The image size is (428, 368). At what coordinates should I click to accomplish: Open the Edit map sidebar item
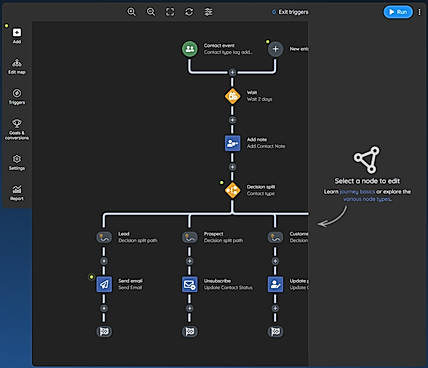17,66
